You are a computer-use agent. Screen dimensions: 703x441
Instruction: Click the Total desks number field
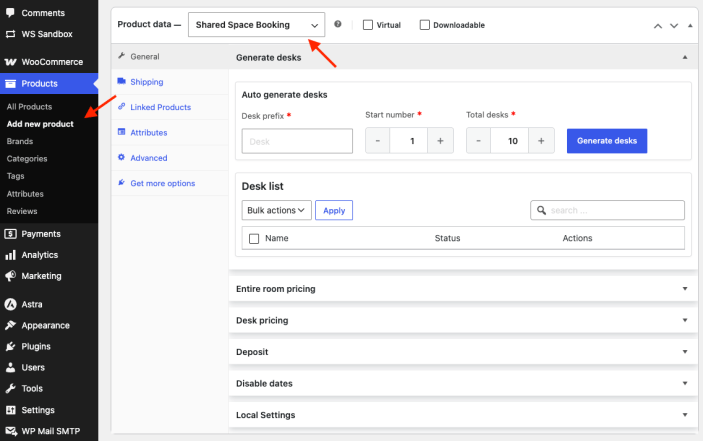tap(510, 141)
